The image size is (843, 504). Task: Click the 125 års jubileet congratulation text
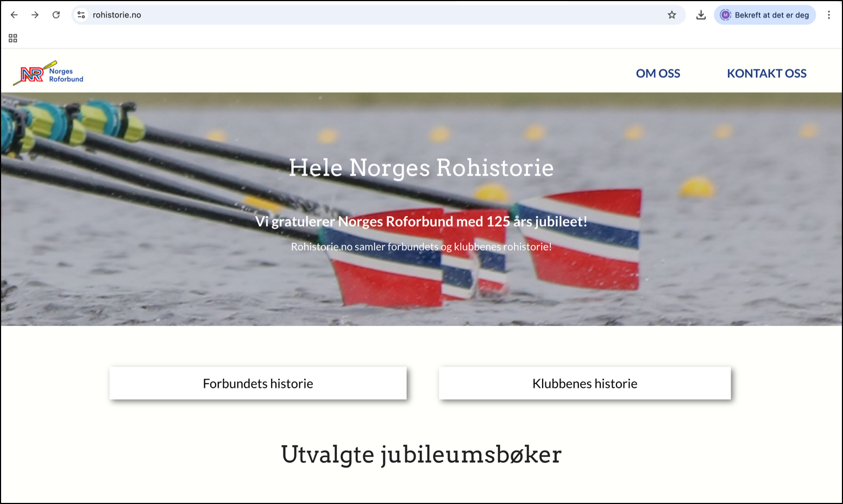coord(421,222)
